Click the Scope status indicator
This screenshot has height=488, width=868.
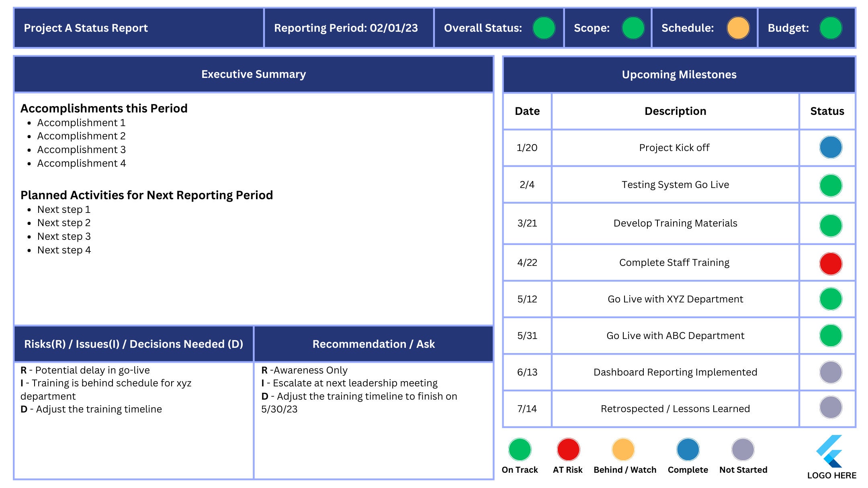click(x=633, y=28)
